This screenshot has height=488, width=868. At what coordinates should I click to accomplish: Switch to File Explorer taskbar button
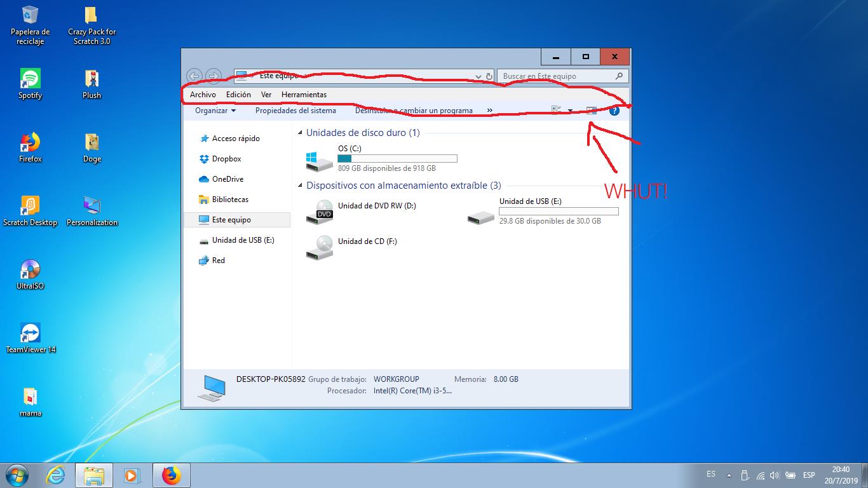click(x=94, y=475)
